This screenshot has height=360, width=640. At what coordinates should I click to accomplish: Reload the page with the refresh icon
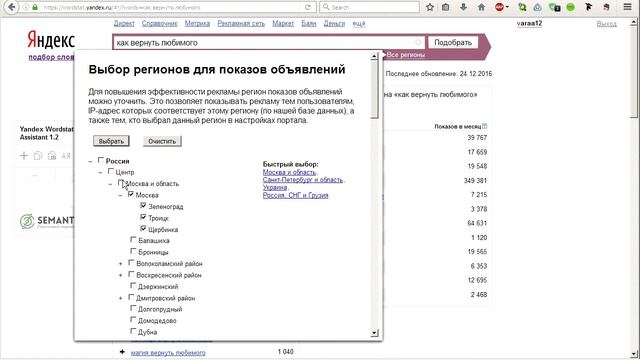tap(308, 7)
